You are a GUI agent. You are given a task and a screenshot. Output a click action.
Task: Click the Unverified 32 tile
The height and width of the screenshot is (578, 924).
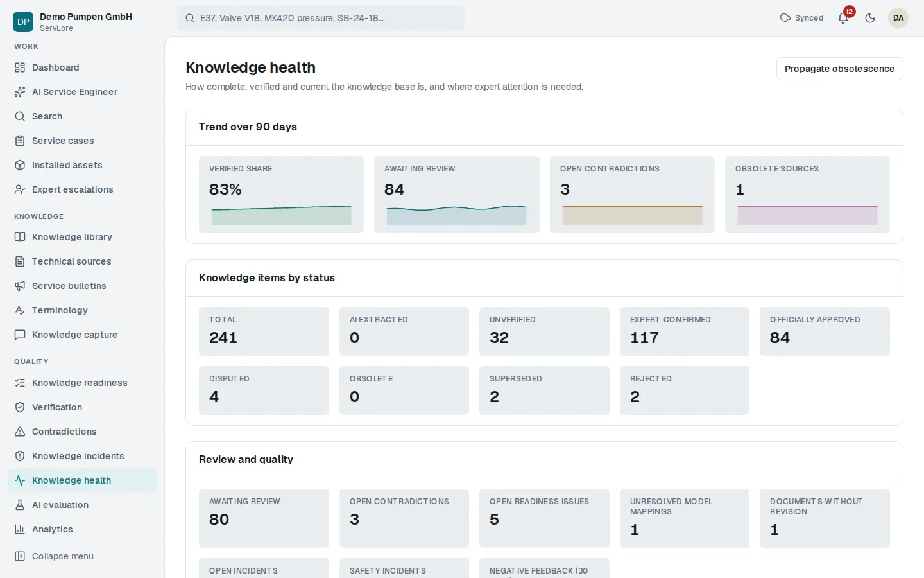pos(544,331)
